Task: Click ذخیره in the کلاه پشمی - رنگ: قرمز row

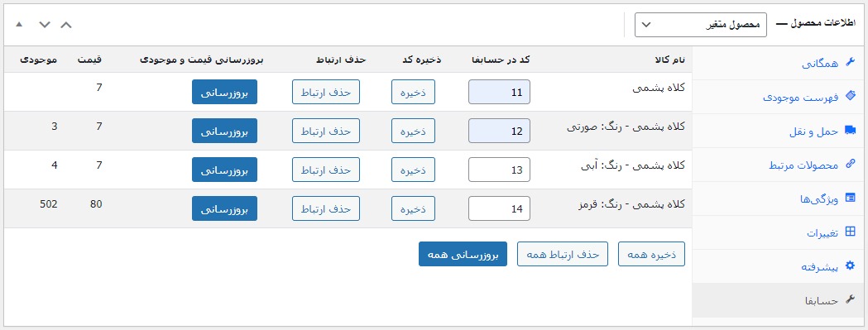Action: pyautogui.click(x=413, y=208)
